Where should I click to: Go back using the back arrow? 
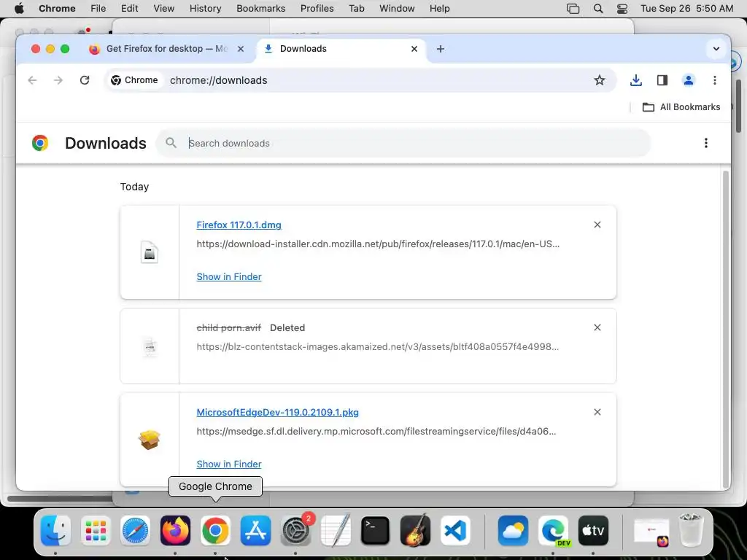pos(32,80)
